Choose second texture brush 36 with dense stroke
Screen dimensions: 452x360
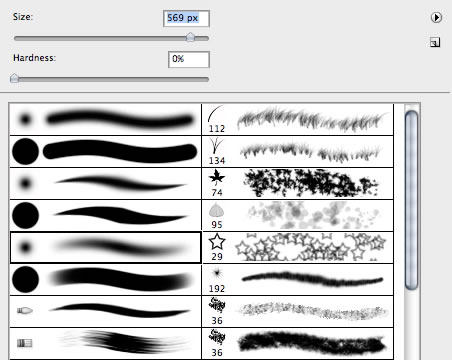pos(298,344)
